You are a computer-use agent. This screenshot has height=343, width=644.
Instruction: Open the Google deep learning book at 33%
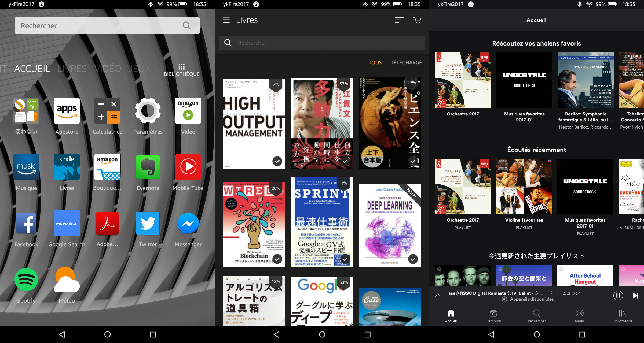322,301
